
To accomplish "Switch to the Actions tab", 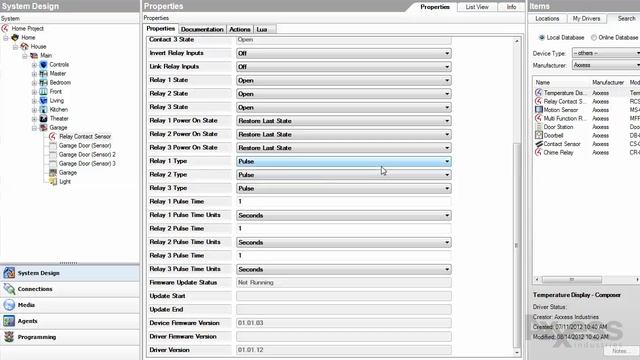I will pyautogui.click(x=240, y=29).
